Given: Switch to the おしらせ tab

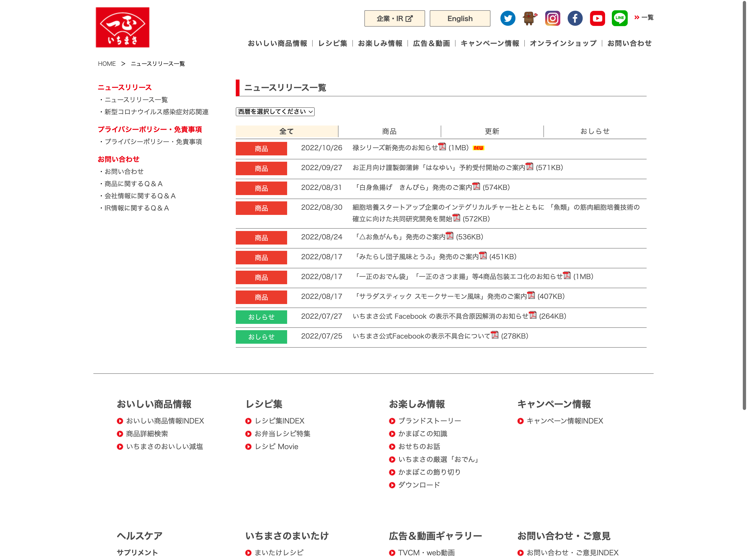Looking at the screenshot, I should click(595, 131).
